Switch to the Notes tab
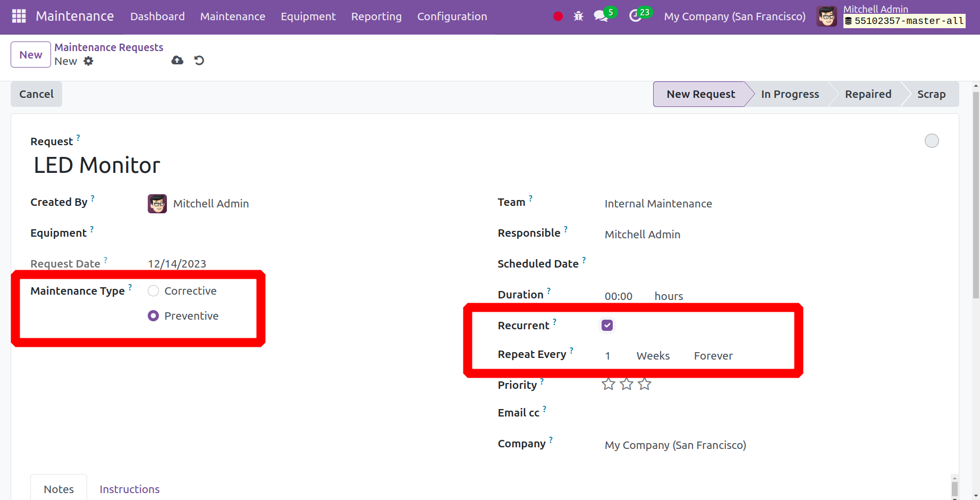980x500 pixels. [x=59, y=487]
